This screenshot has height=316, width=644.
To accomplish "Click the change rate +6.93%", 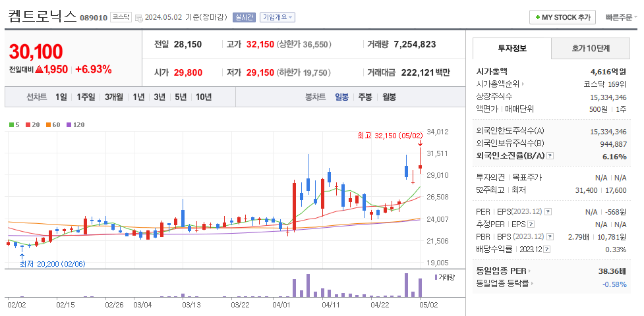I will click(94, 69).
